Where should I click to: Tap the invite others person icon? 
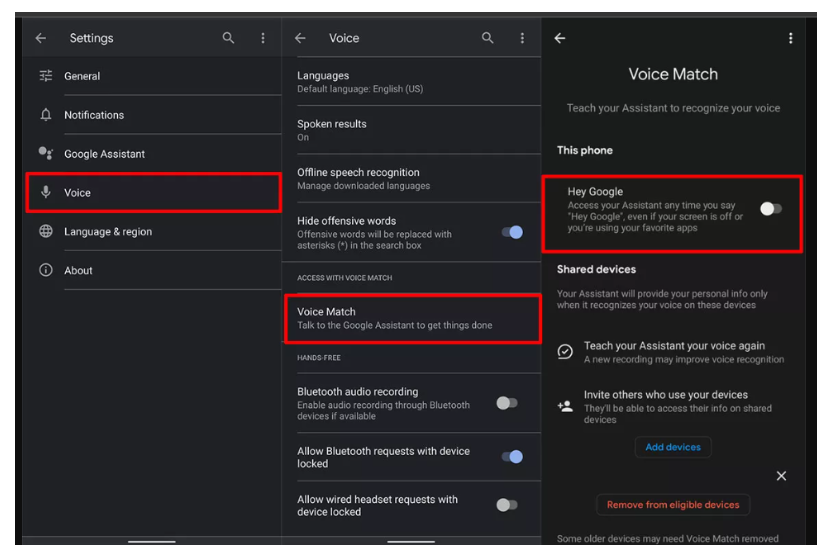565,407
